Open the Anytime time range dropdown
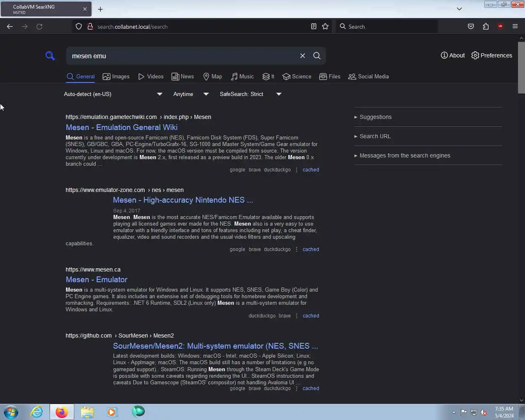This screenshot has width=525, height=420. tap(191, 94)
